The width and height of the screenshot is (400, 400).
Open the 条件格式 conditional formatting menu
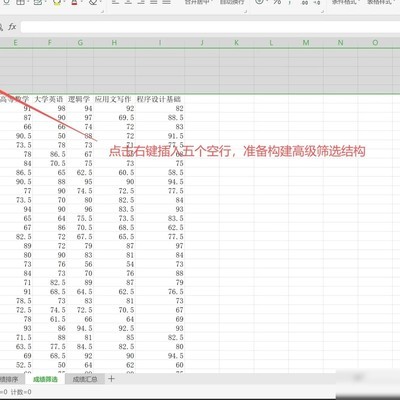tap(346, 2)
